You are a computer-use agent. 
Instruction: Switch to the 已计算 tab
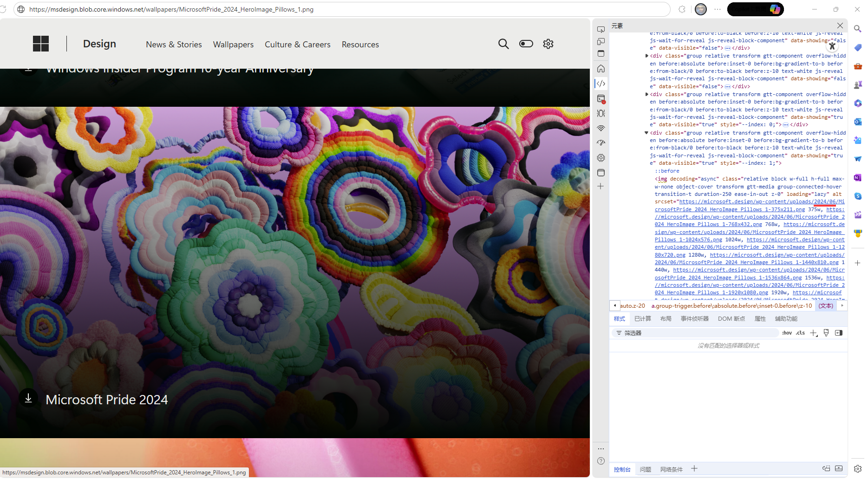pos(643,319)
